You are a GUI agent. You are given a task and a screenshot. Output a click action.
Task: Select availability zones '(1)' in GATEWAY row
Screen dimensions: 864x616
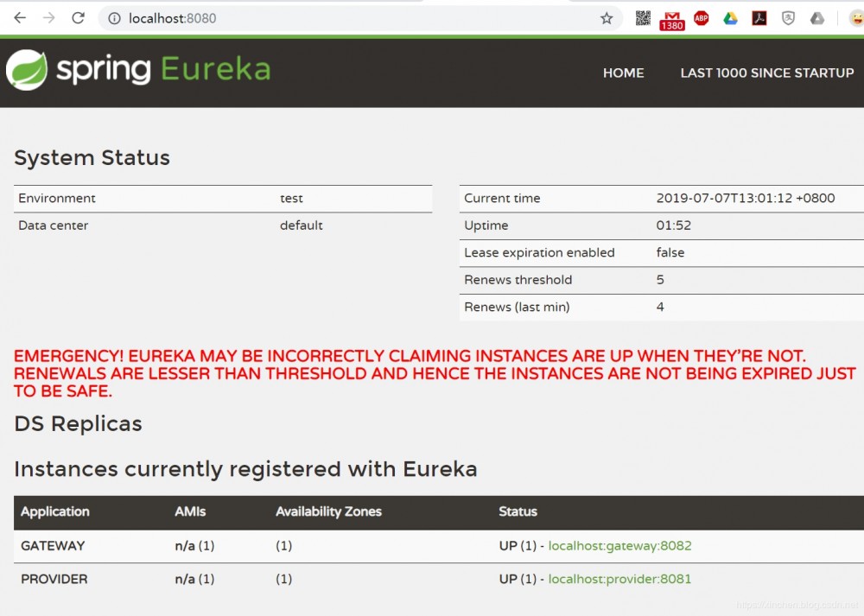[x=283, y=545]
